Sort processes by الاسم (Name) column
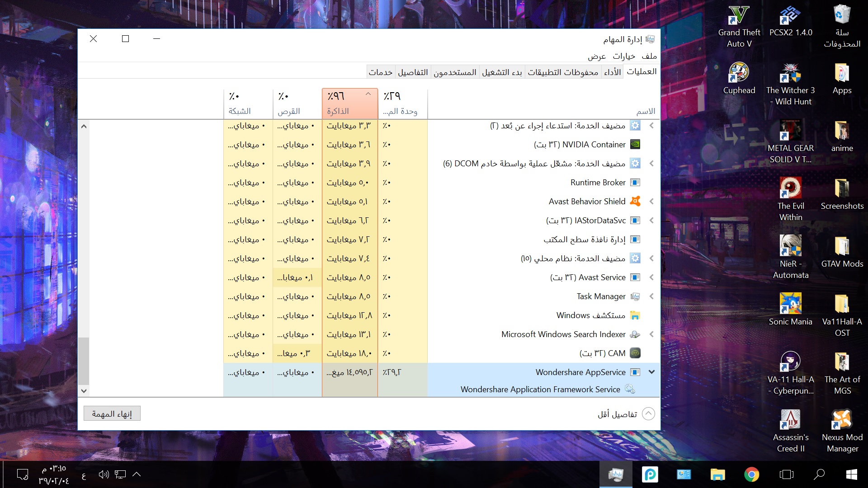Viewport: 868px width, 488px height. click(x=543, y=103)
